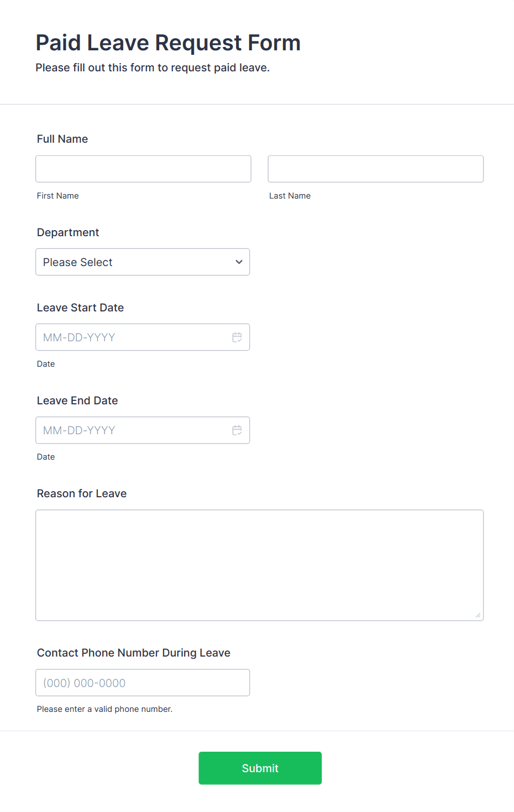
Task: Grab the textarea resize handle corner
Action: pyautogui.click(x=478, y=615)
